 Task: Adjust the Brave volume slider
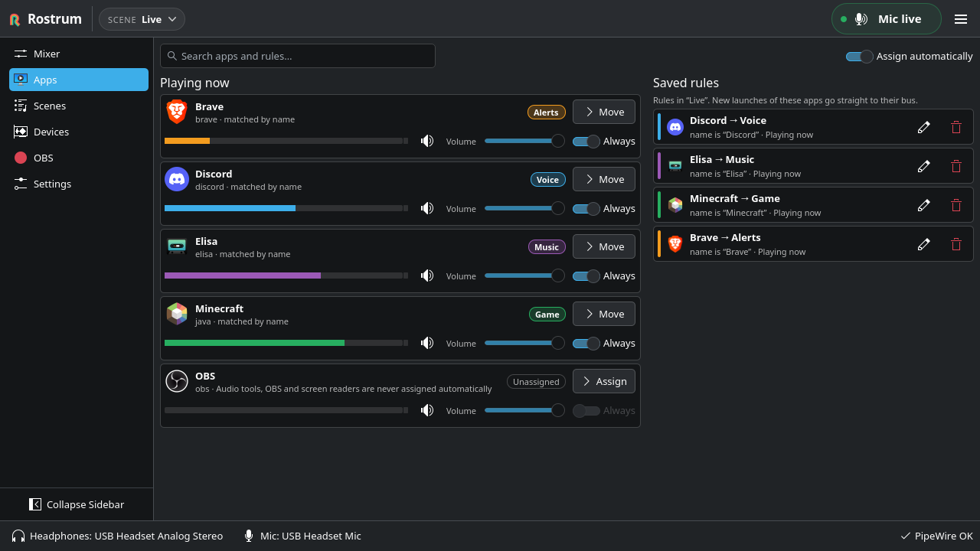pyautogui.click(x=524, y=141)
